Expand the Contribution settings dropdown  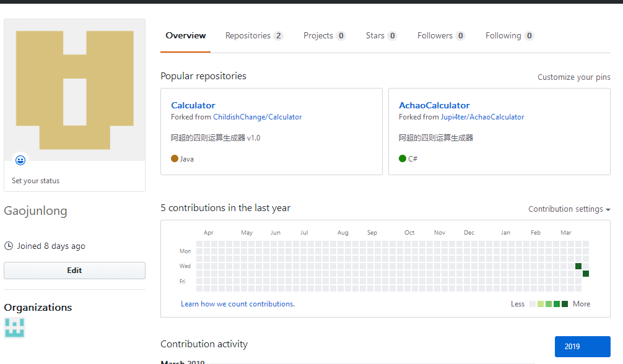pos(569,209)
